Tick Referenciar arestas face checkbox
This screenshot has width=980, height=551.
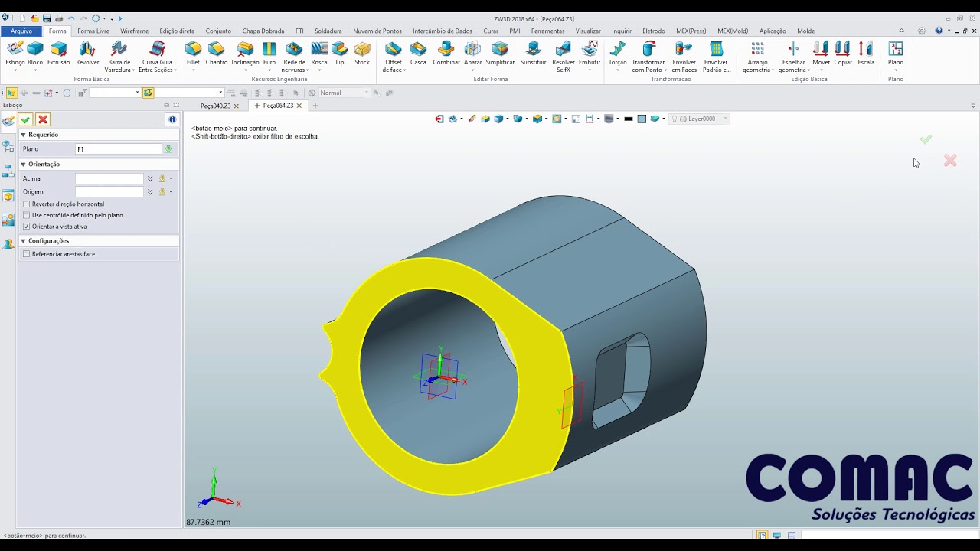tap(27, 254)
